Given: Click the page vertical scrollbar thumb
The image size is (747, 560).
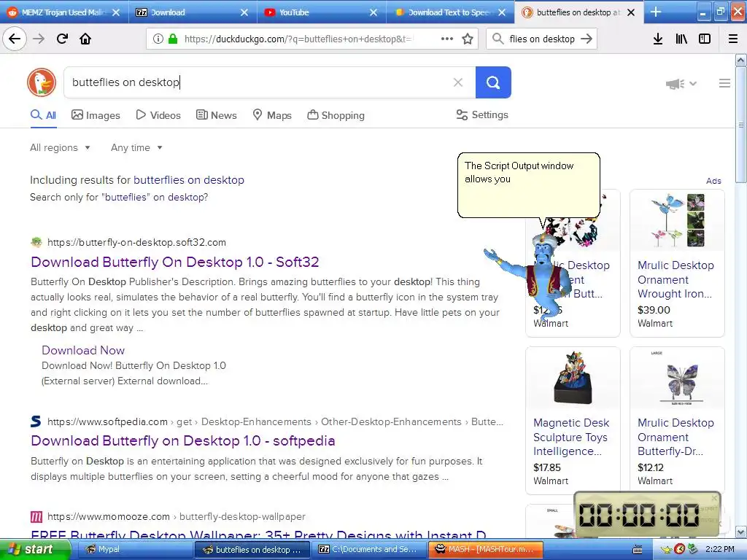Looking at the screenshot, I should tap(741, 124).
